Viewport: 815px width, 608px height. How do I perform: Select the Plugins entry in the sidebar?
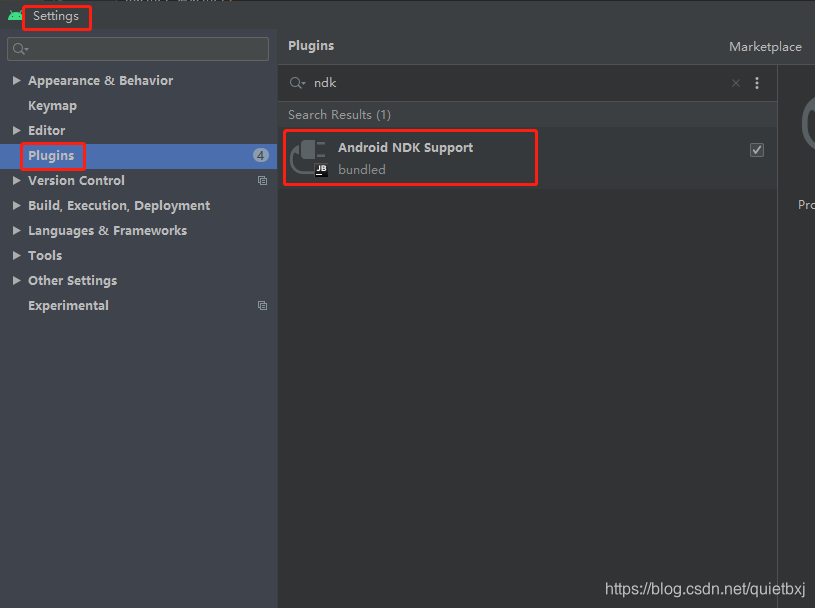click(x=52, y=155)
